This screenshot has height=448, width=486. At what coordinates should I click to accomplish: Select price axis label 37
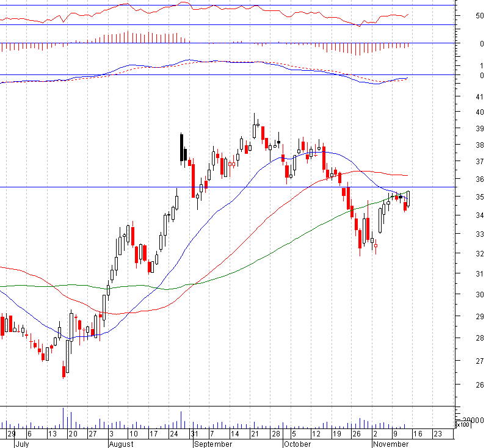tap(480, 162)
